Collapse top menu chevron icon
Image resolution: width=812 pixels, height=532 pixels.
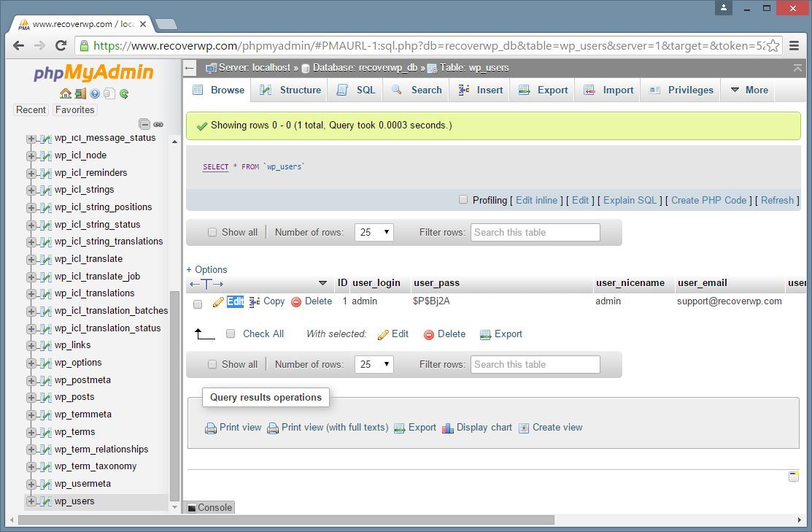click(797, 68)
